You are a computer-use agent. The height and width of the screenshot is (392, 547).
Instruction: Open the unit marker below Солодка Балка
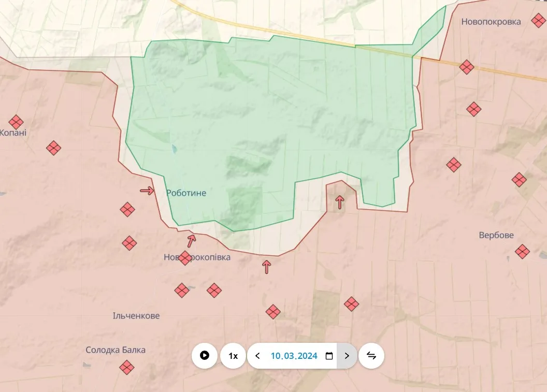126,367
